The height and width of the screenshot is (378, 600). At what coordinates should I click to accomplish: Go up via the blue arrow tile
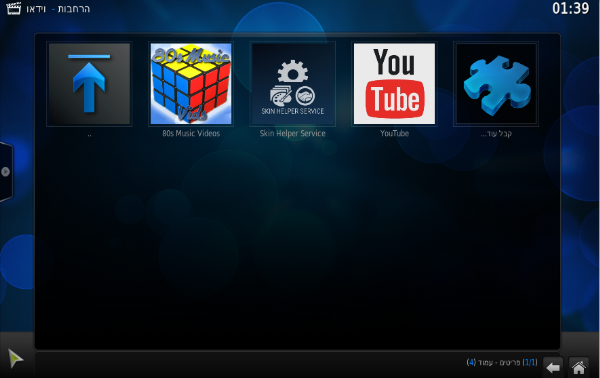tap(89, 84)
